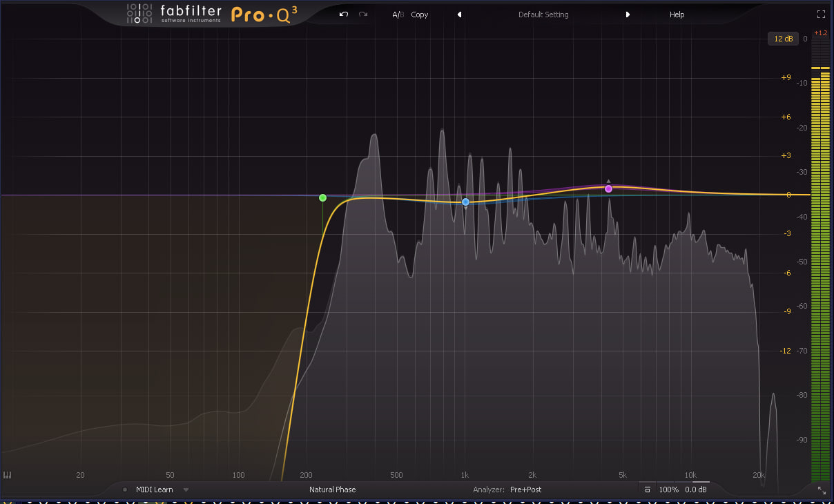The height and width of the screenshot is (504, 834).
Task: Expand the MIDI Learn dropdown arrow
Action: pos(186,490)
